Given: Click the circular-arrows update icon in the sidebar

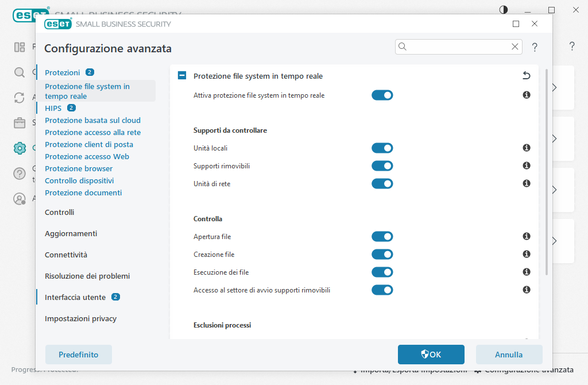Looking at the screenshot, I should 20,98.
